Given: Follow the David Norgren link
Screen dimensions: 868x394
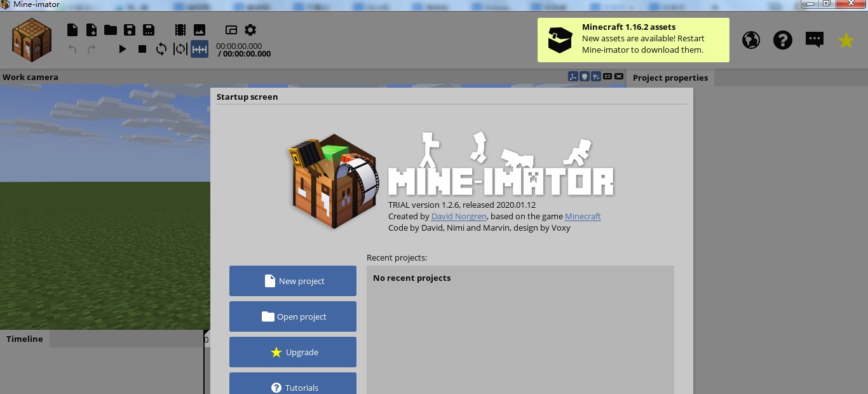Looking at the screenshot, I should pos(459,216).
